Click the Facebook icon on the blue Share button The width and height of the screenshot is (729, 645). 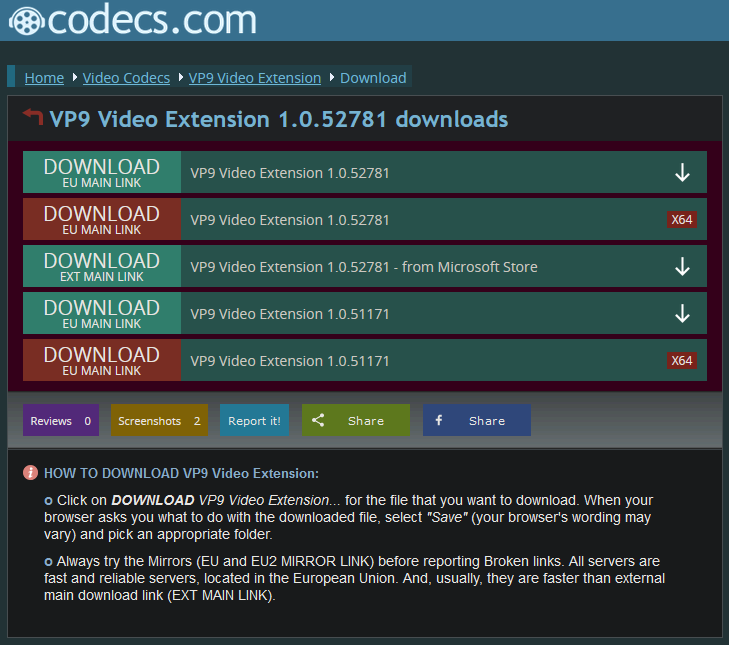(x=438, y=420)
